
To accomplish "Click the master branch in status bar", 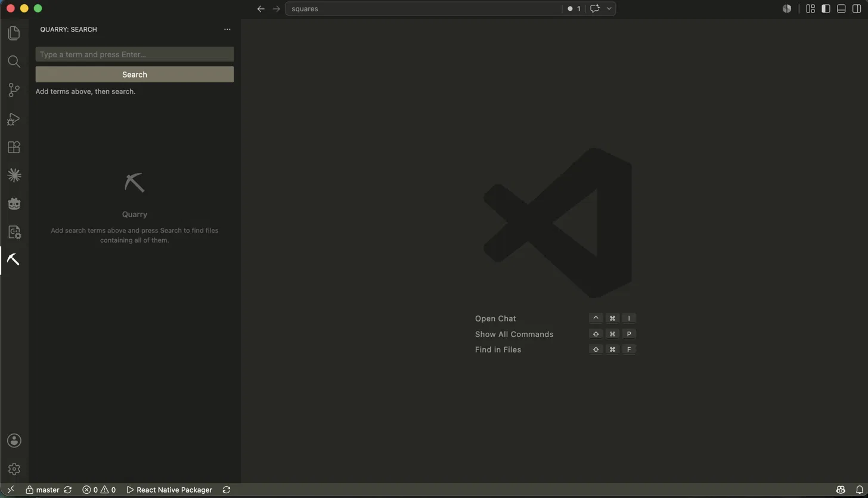I will click(x=42, y=490).
